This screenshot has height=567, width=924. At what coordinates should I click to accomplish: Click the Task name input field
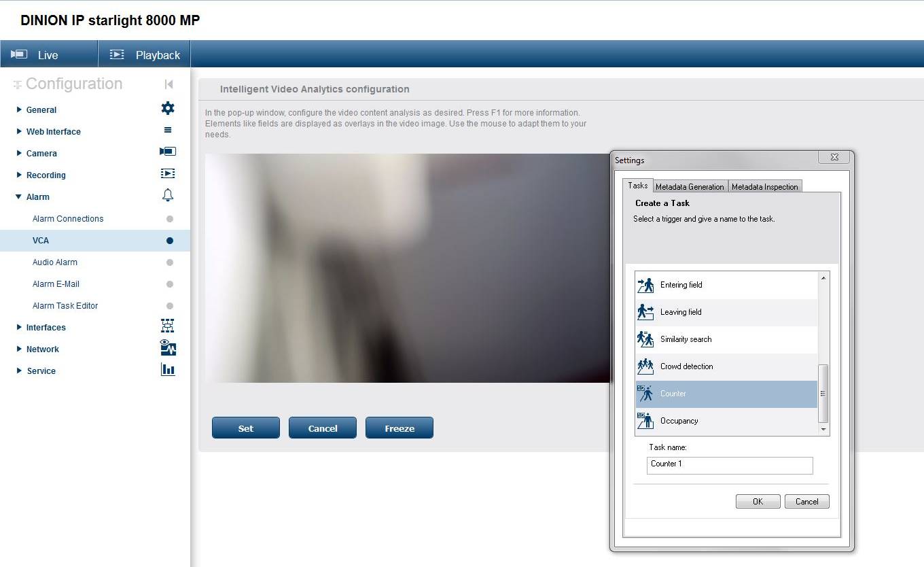pyautogui.click(x=730, y=465)
